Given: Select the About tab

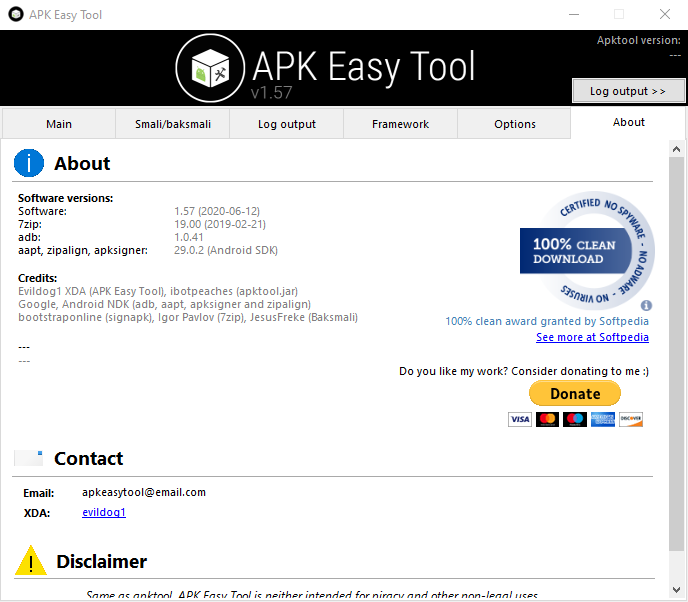Looking at the screenshot, I should click(628, 122).
